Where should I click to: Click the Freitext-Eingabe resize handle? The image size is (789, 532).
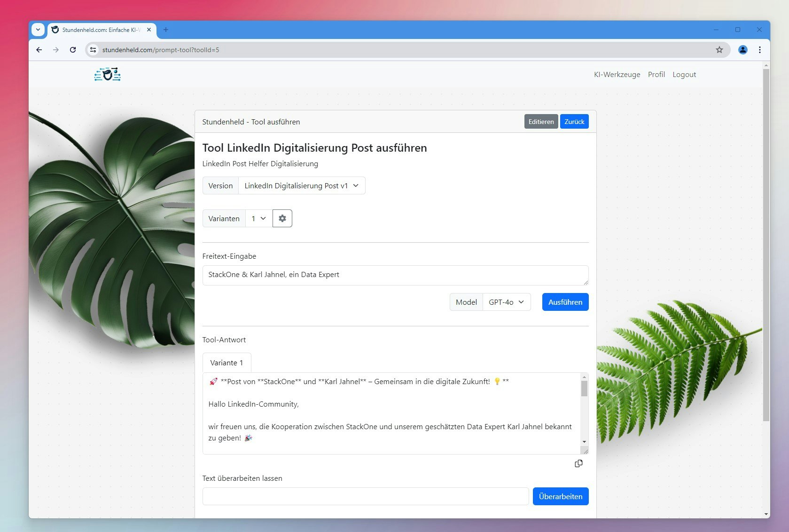[x=585, y=282]
